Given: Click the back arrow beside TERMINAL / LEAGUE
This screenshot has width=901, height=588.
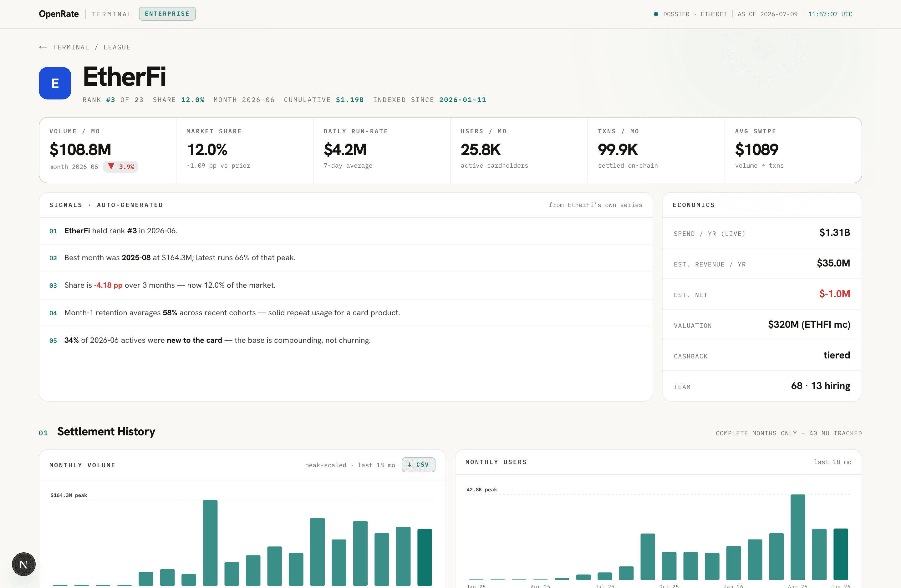Looking at the screenshot, I should pos(43,47).
